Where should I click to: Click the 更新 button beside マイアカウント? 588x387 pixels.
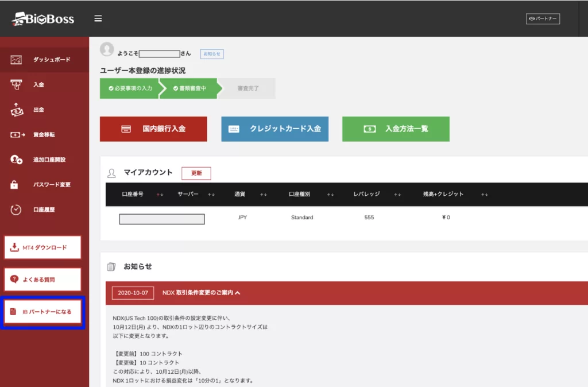coord(196,173)
